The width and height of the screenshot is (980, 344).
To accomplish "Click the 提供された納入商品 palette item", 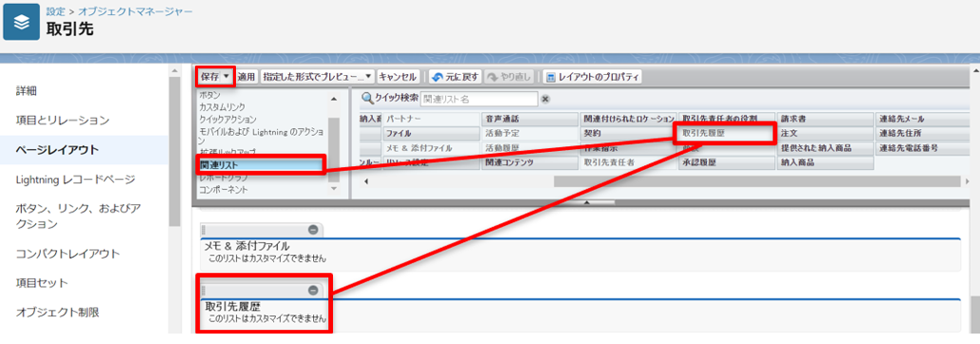I will pos(825,148).
